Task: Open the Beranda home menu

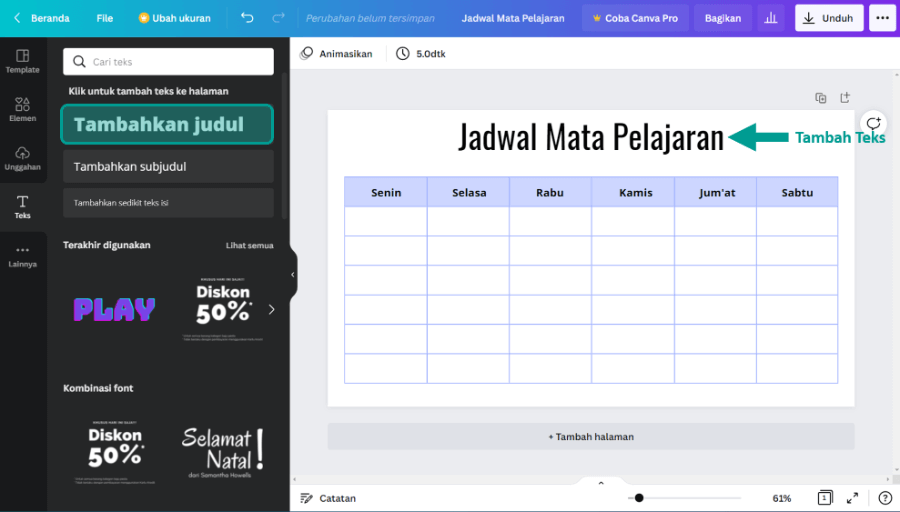Action: coord(50,18)
